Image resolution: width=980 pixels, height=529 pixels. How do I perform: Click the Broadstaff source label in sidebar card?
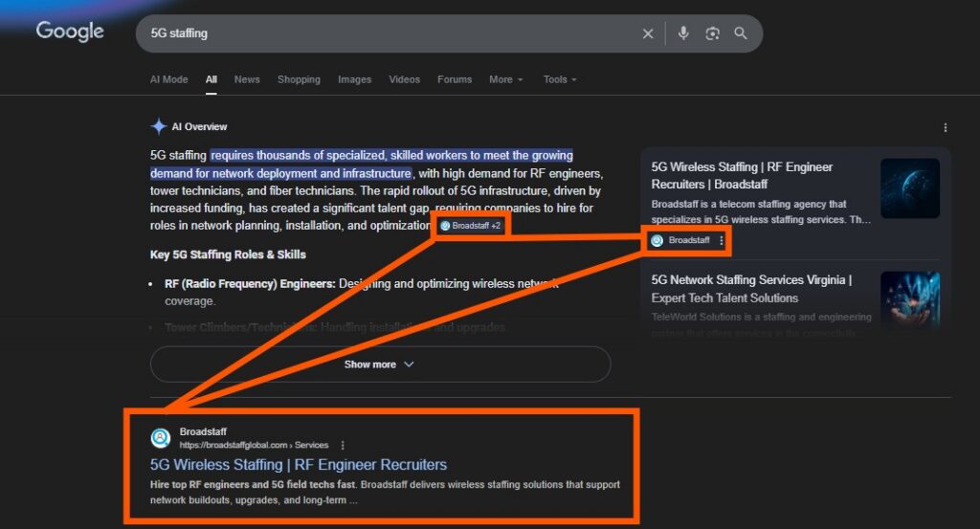[x=689, y=240]
